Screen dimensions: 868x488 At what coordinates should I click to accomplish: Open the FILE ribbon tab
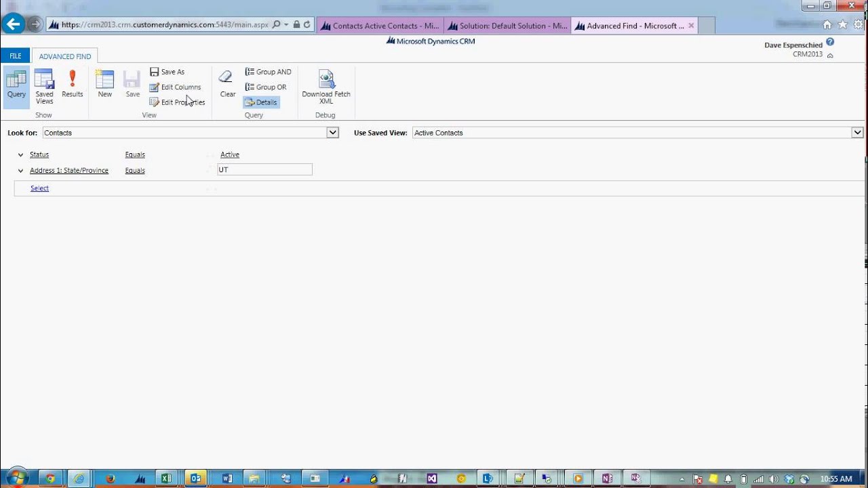point(15,56)
